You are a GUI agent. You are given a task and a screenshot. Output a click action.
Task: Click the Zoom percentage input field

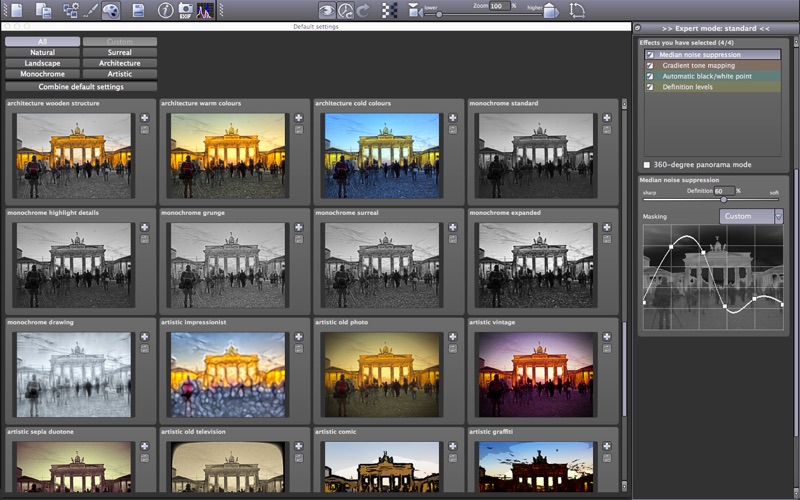(x=499, y=6)
